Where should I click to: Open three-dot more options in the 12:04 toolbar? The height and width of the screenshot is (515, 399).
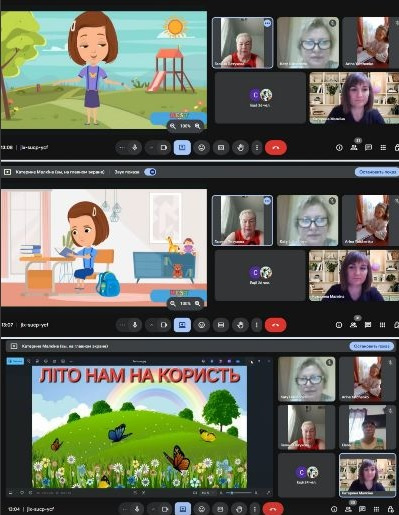coord(255,509)
